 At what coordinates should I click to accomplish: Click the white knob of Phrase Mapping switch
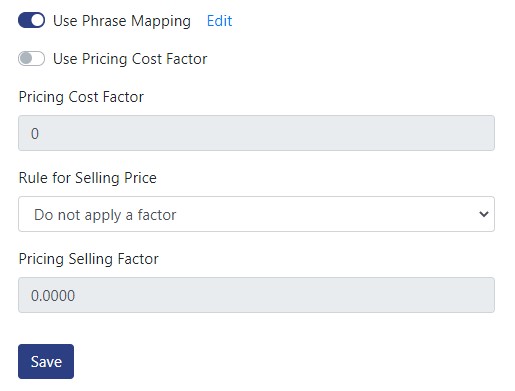(x=38, y=20)
